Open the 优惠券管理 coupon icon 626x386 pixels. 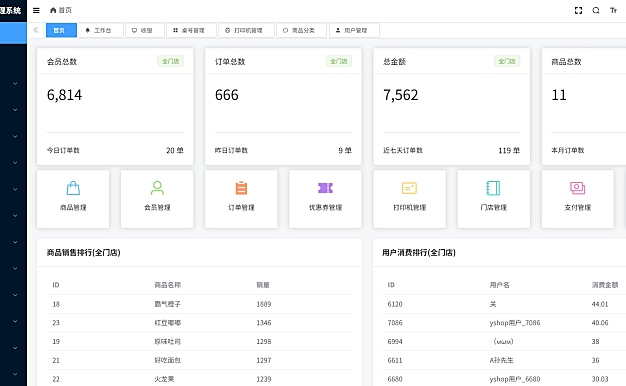pyautogui.click(x=325, y=188)
